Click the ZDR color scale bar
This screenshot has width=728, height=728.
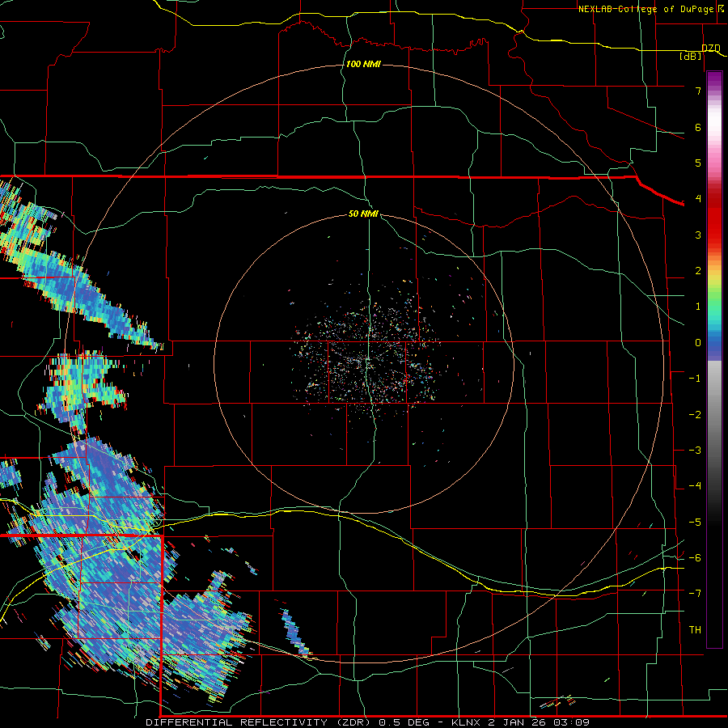(714, 359)
